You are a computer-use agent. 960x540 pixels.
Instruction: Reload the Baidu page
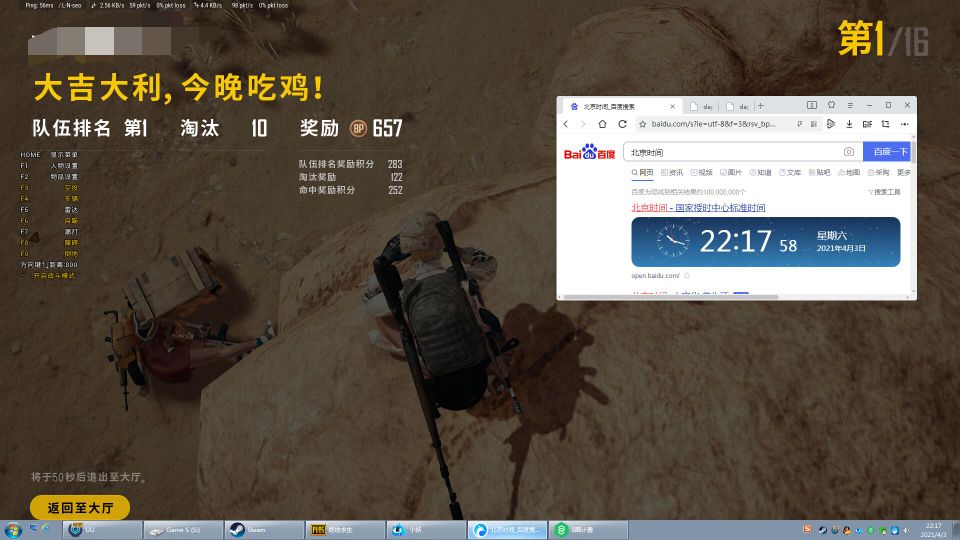[x=622, y=124]
